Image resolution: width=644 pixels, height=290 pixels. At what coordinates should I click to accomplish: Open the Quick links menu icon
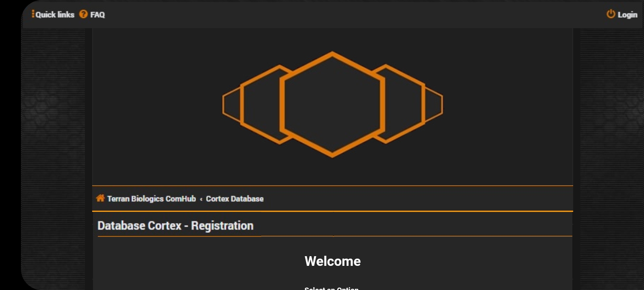pos(33,14)
